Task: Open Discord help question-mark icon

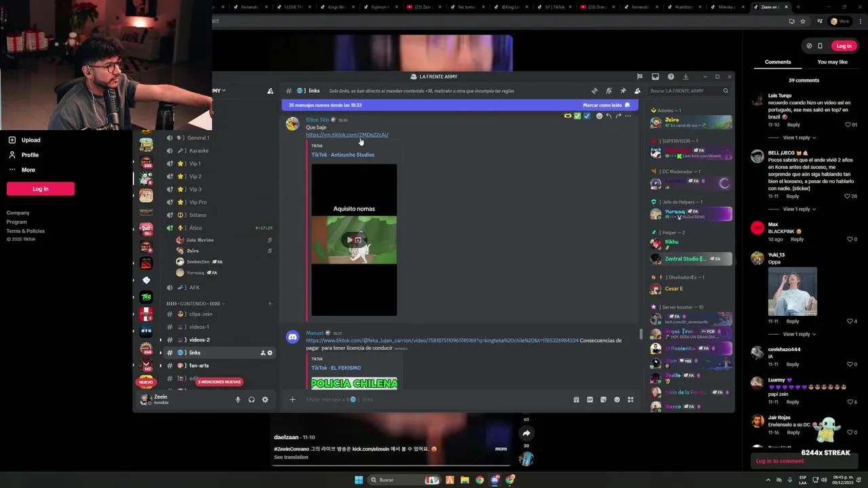Action: 671,77
